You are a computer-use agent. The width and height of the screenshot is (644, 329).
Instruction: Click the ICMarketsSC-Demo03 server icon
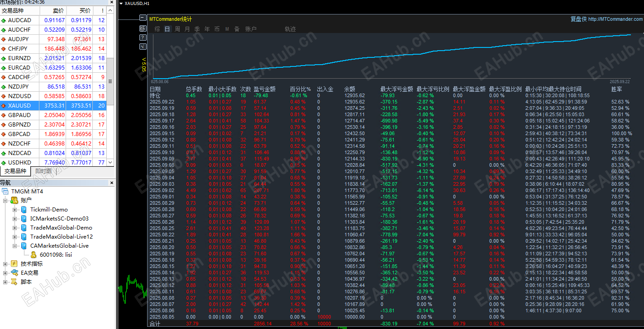pos(24,218)
